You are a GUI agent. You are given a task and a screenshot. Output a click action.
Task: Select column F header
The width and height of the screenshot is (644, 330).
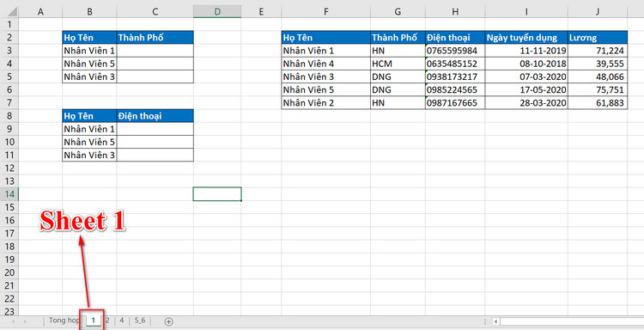coord(325,12)
